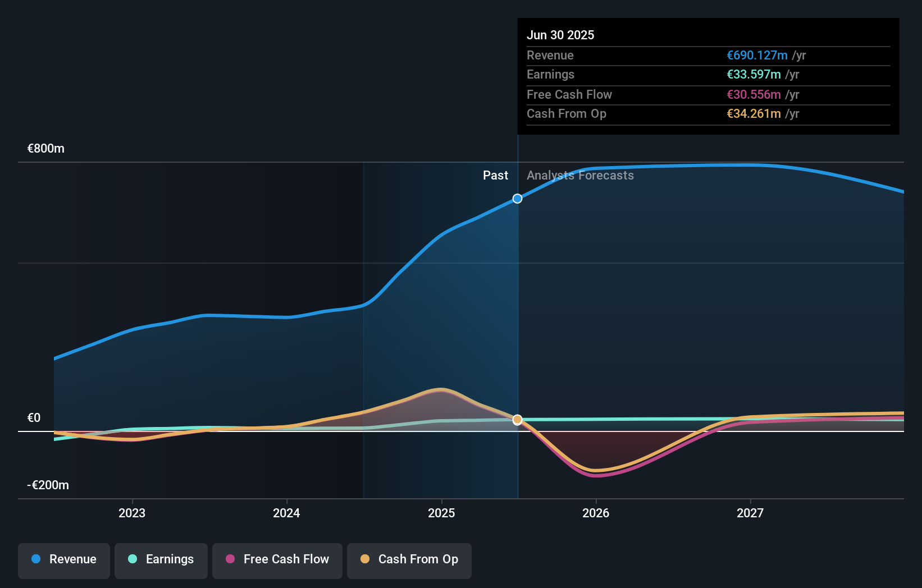
Task: Toggle the Revenue series visibility
Action: (63, 559)
